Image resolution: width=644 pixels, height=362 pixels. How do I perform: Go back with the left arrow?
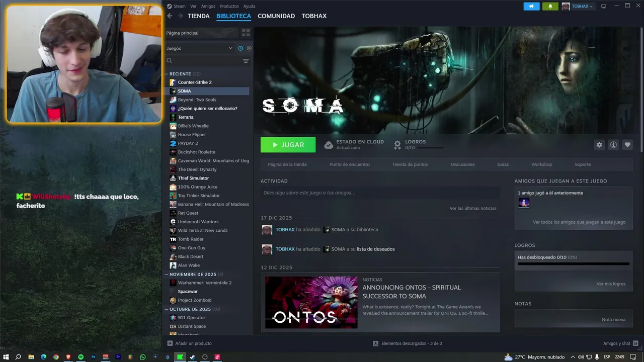coord(170,16)
